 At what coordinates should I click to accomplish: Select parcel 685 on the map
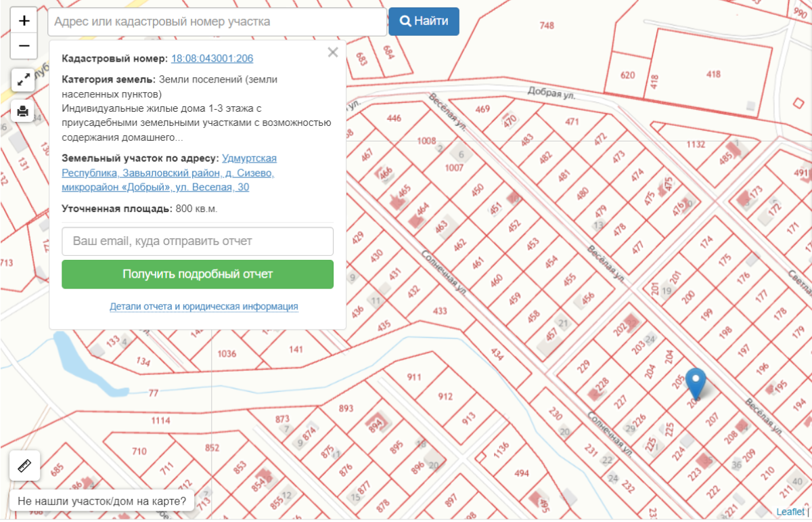[x=57, y=469]
